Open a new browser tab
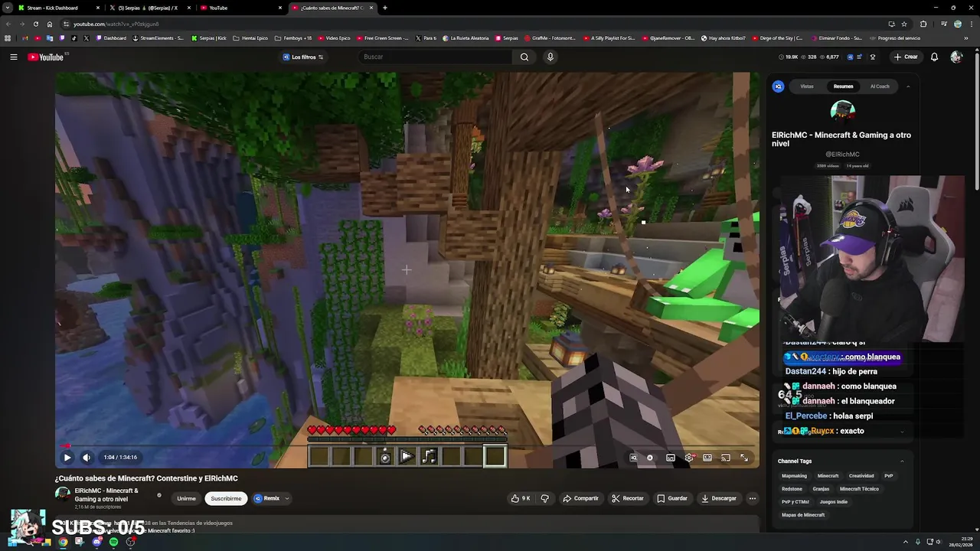 384,8
